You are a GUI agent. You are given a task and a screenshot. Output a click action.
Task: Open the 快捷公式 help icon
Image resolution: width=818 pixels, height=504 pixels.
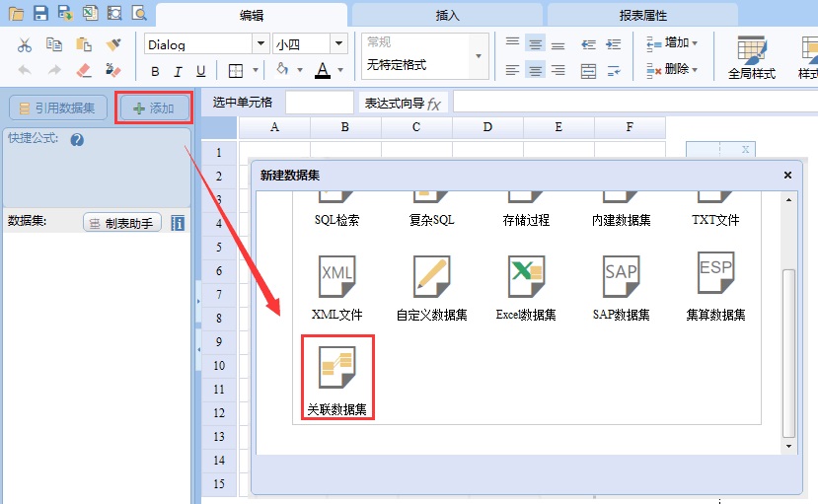[x=77, y=140]
